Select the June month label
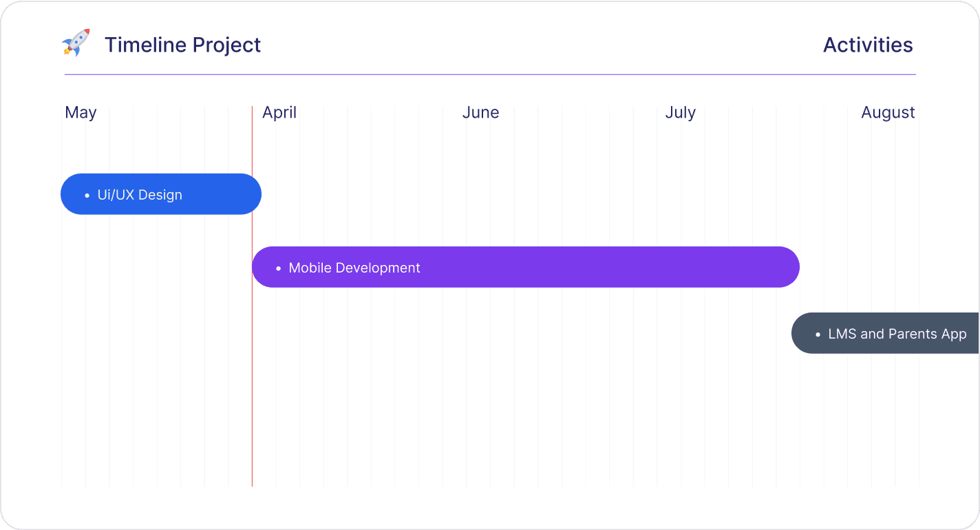 pos(480,112)
